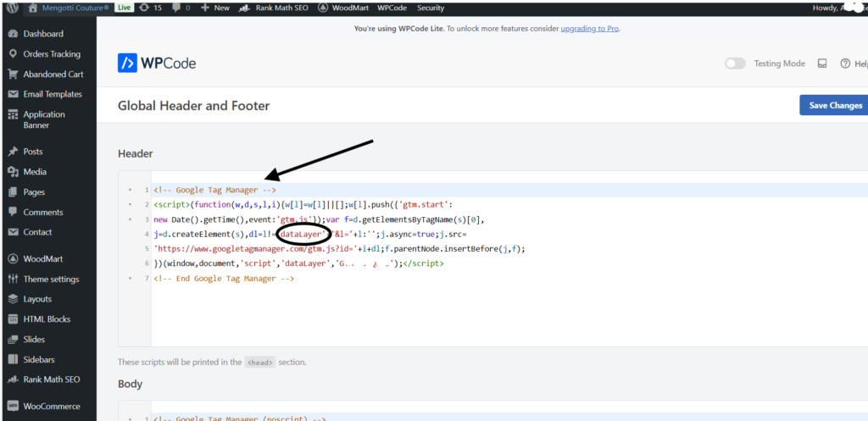Collapse code fold arrow on line 7

coord(130,279)
